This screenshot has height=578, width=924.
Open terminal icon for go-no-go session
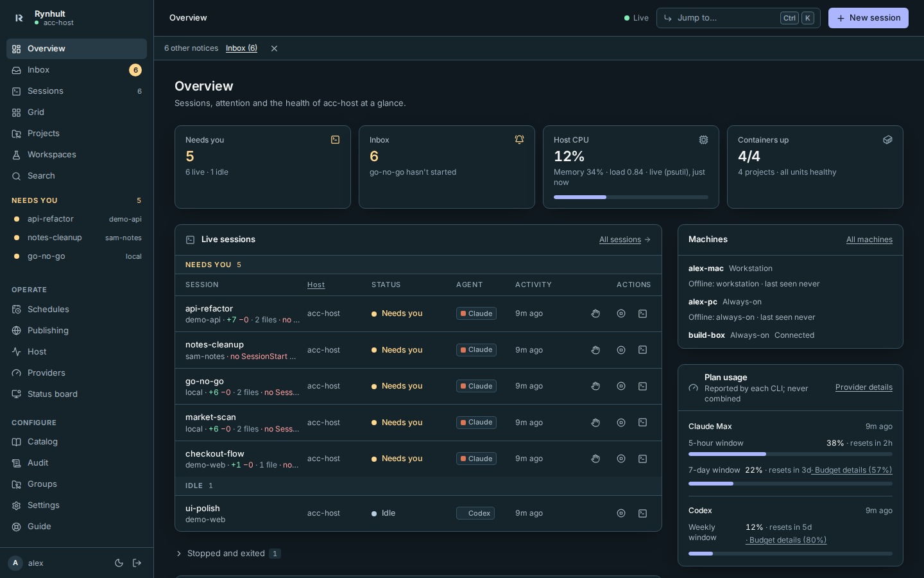coord(642,386)
